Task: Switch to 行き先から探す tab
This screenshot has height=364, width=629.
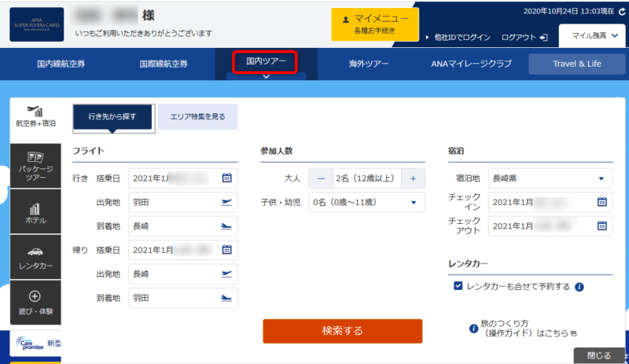Action: click(x=112, y=117)
